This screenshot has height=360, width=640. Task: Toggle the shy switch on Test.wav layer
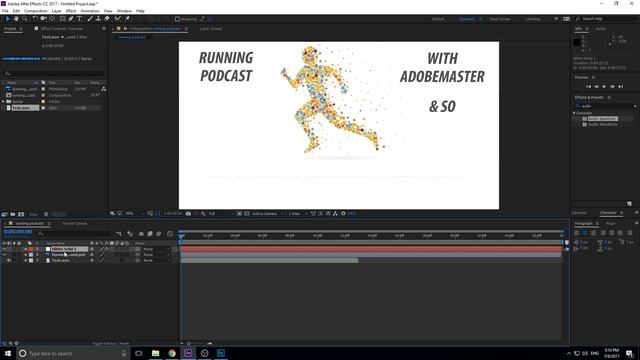pos(92,260)
